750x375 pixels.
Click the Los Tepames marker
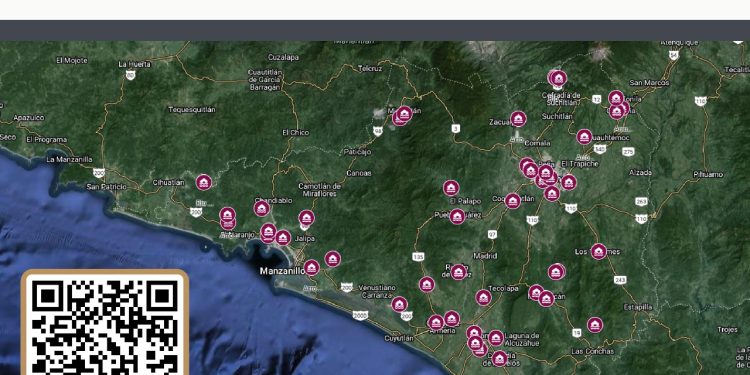[598, 251]
